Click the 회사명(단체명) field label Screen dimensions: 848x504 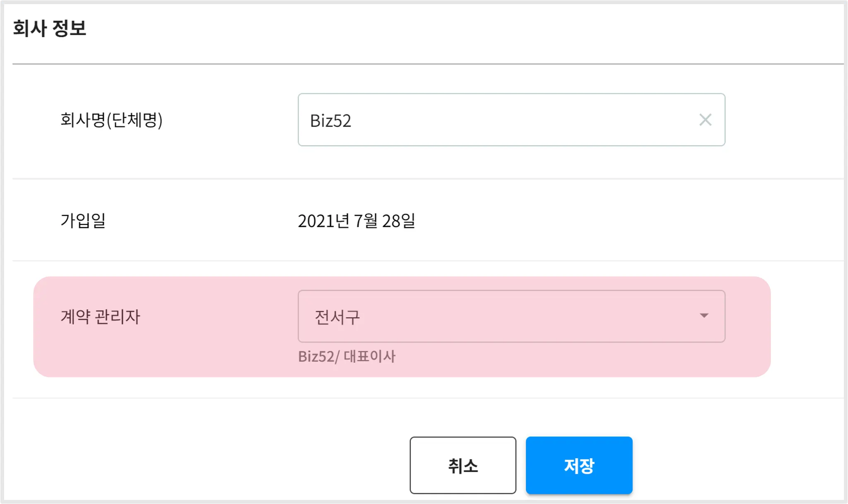click(x=111, y=120)
